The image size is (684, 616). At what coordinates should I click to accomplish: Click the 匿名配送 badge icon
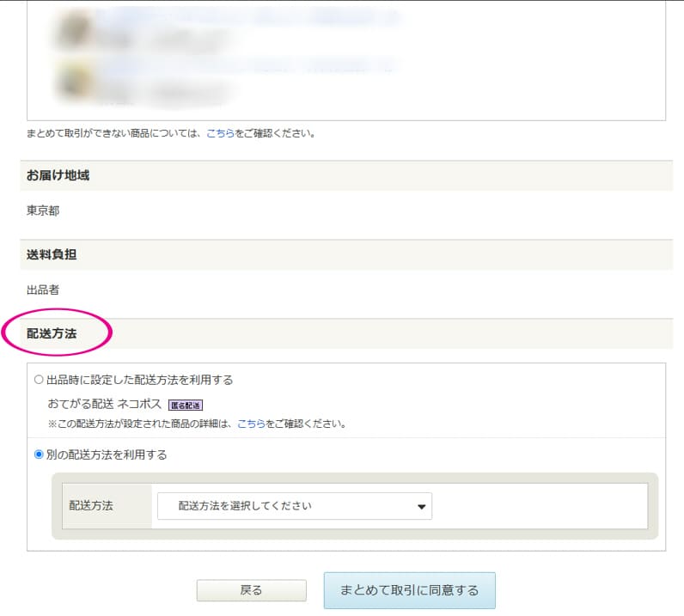185,405
